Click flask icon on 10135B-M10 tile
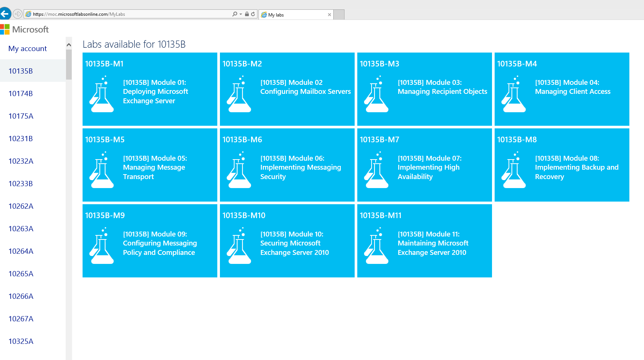 [239, 246]
